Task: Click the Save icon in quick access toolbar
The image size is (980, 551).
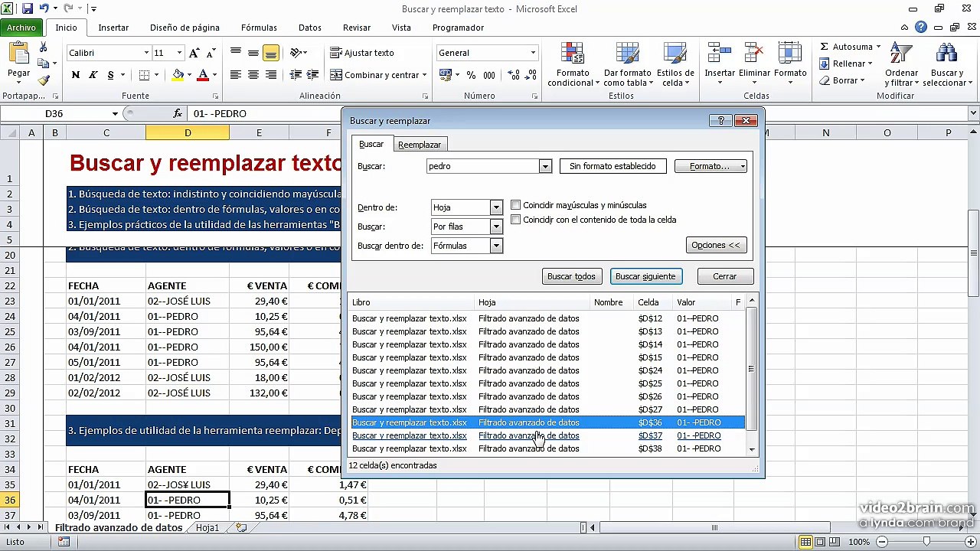Action: pyautogui.click(x=28, y=9)
